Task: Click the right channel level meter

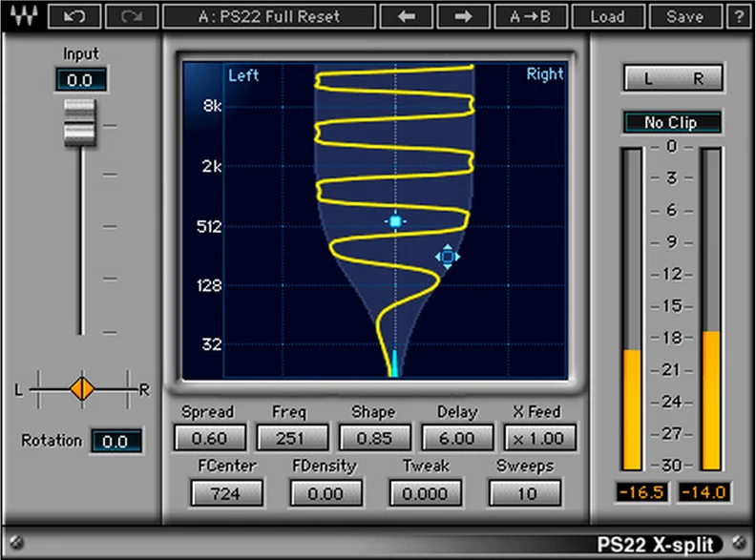Action: (x=712, y=309)
